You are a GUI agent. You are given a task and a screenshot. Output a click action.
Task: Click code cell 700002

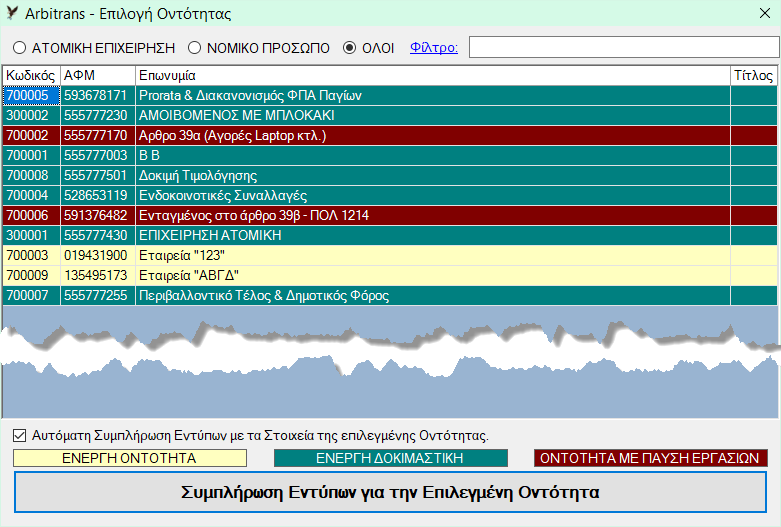31,135
